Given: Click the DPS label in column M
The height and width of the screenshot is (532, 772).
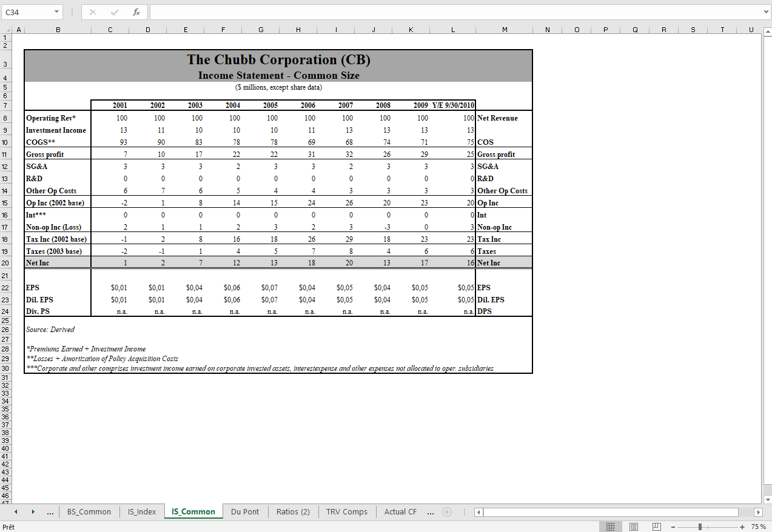Looking at the screenshot, I should tap(485, 311).
